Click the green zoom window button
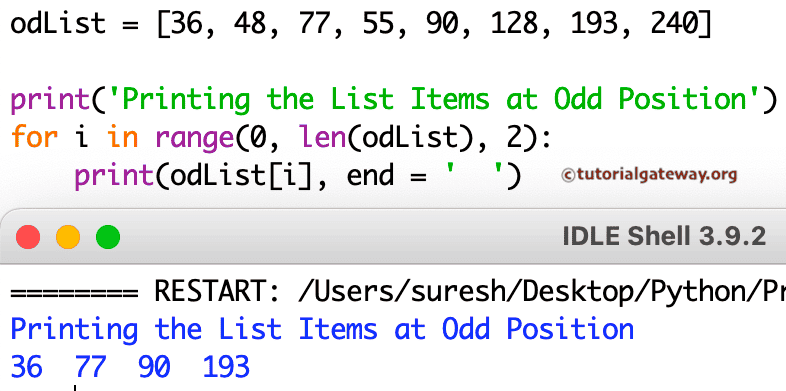 [x=108, y=237]
